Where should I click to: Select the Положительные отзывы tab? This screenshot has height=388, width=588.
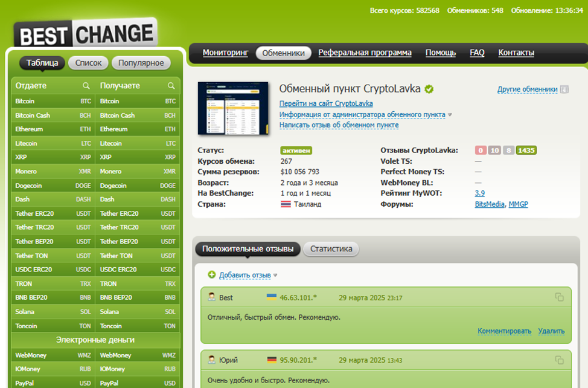tap(248, 249)
